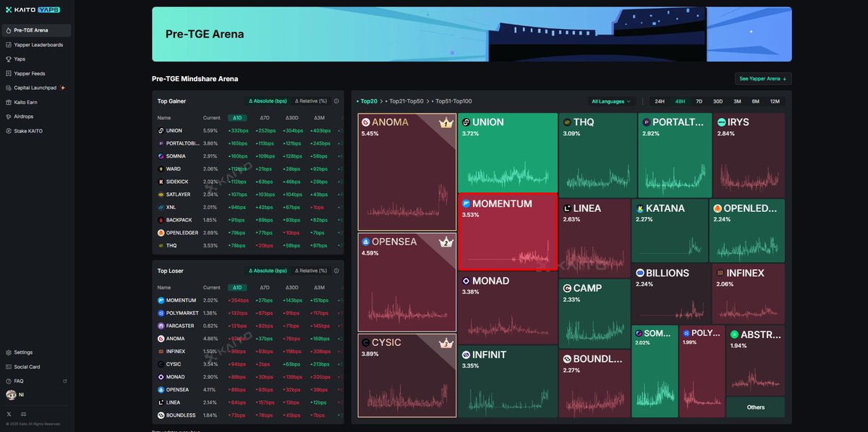The image size is (868, 432).
Task: Set treemap time range to 30D
Action: coord(718,101)
